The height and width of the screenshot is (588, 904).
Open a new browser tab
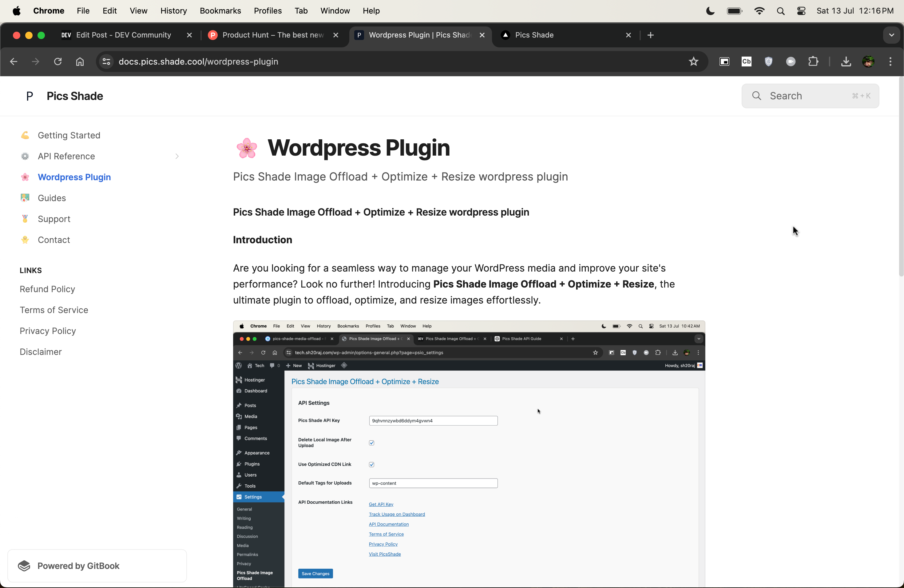click(651, 35)
